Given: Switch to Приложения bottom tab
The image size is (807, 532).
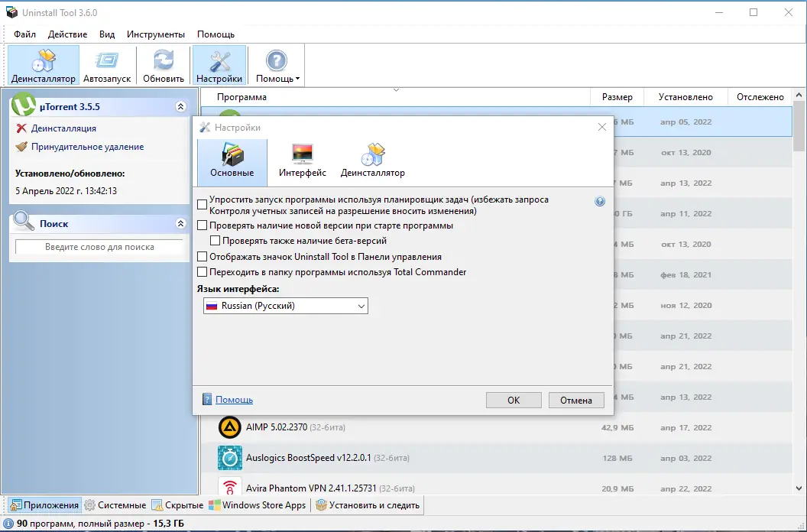Looking at the screenshot, I should 45,505.
